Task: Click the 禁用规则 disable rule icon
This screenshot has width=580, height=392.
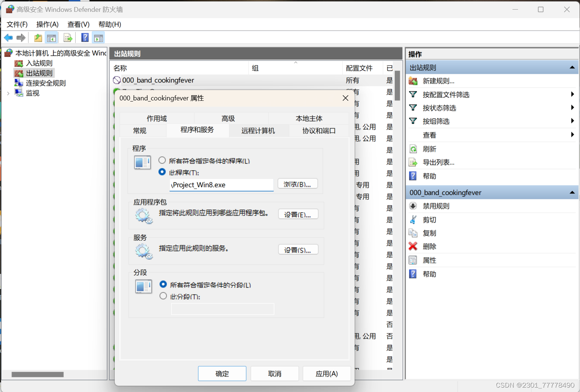Action: pyautogui.click(x=413, y=206)
